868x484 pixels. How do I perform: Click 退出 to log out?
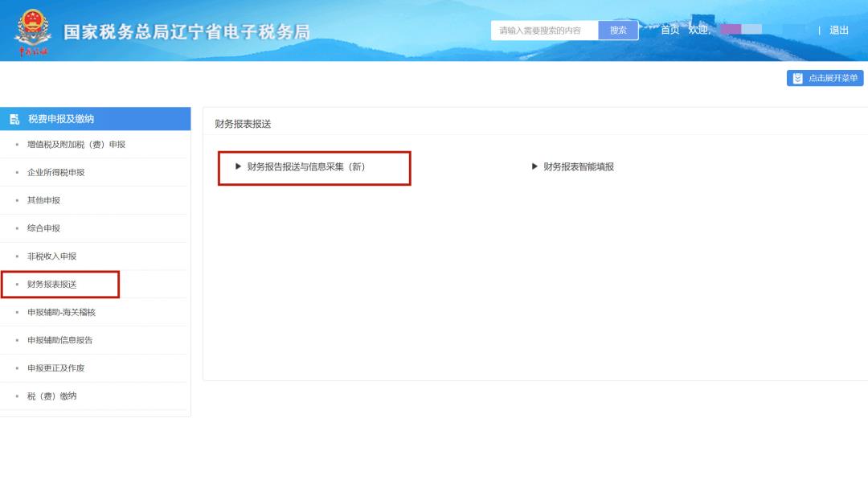[838, 30]
